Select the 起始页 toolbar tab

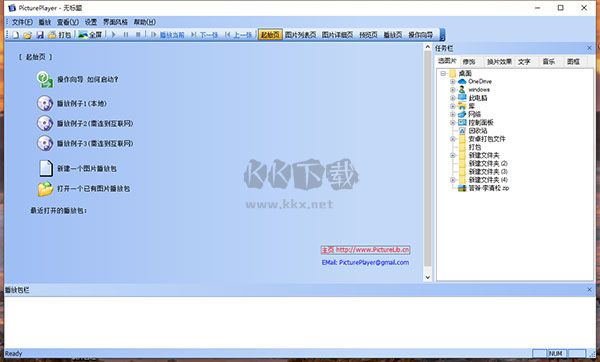coord(270,34)
